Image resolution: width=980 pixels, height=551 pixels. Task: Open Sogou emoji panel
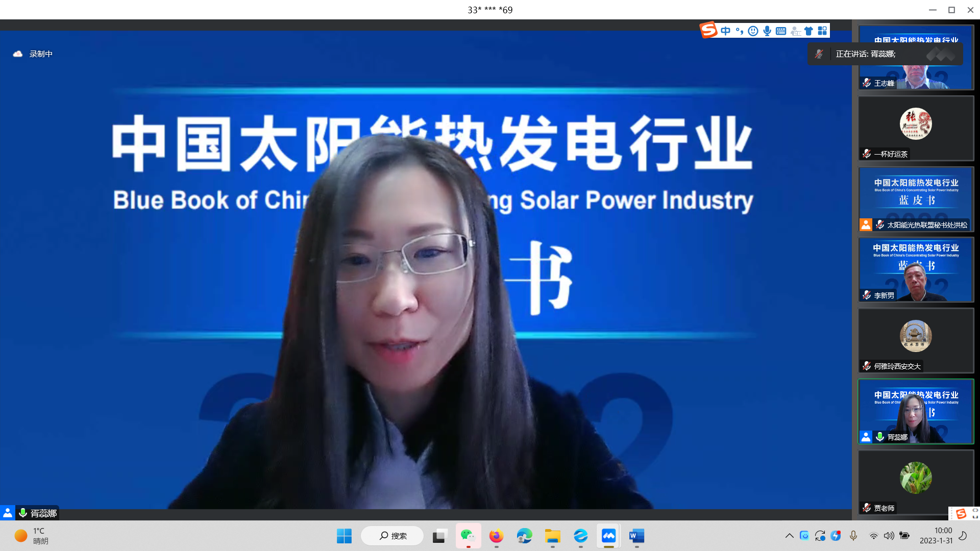(753, 31)
